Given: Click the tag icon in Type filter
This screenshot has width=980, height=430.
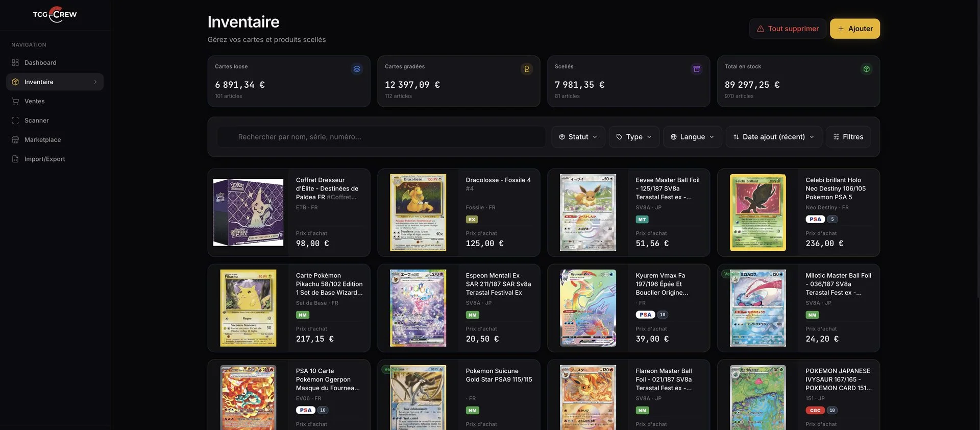Looking at the screenshot, I should click(x=619, y=137).
